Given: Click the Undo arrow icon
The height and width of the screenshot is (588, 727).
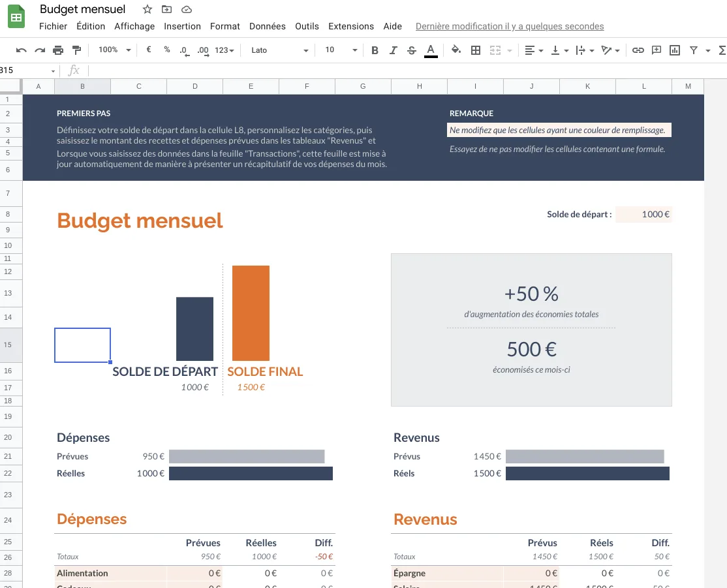Looking at the screenshot, I should click(x=22, y=50).
